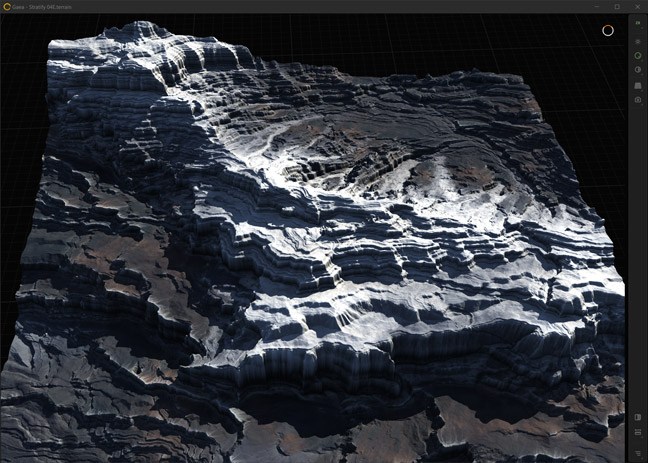The width and height of the screenshot is (648, 463).
Task: Click the empty grid area left of terrain
Action: pyautogui.click(x=20, y=150)
